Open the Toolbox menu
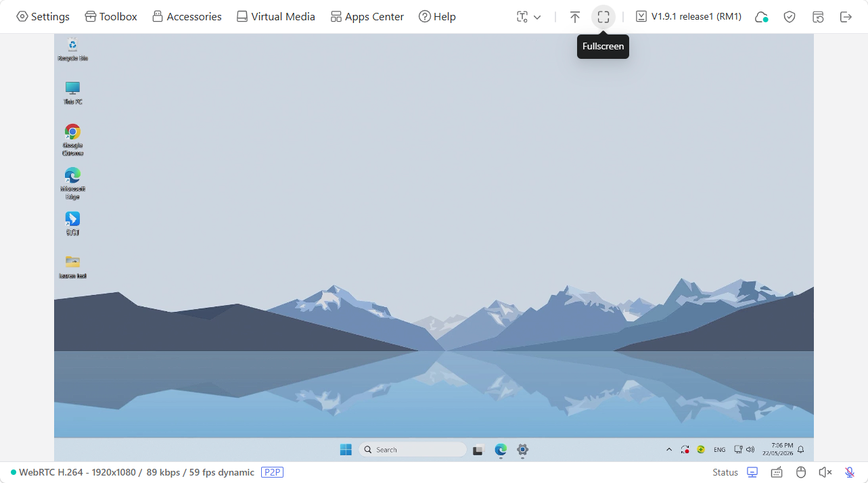Screen dimensions: 868x483 point(111,16)
